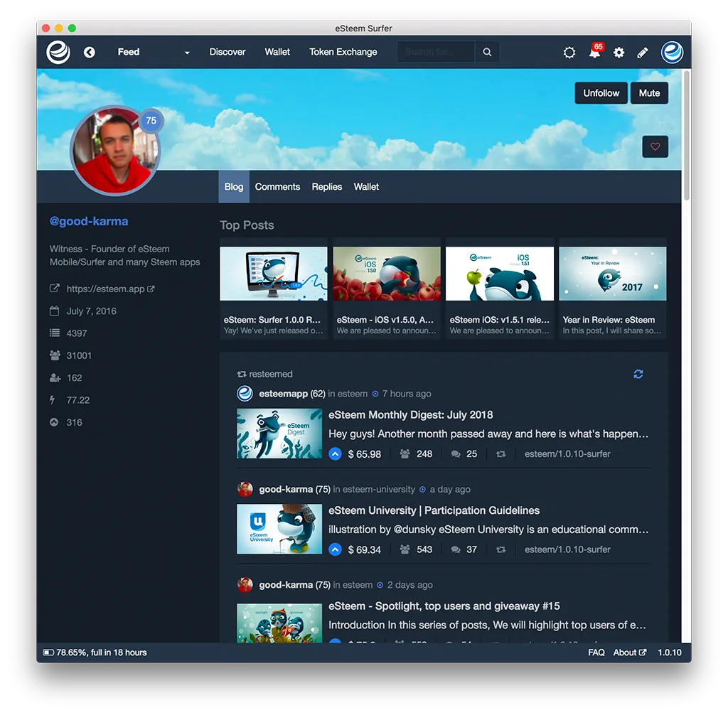Open top post eSteem iOS: v1.5.1 release

point(500,289)
